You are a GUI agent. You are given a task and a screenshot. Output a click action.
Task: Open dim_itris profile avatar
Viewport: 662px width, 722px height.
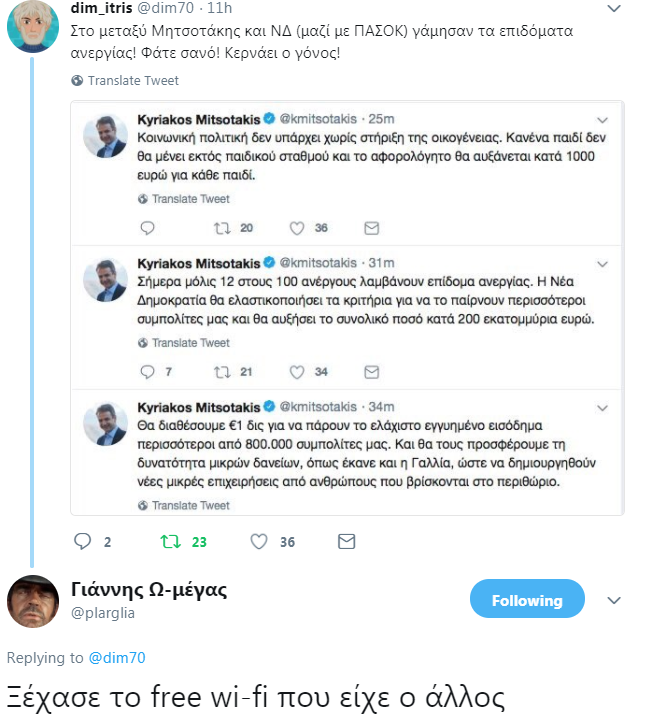(x=33, y=26)
